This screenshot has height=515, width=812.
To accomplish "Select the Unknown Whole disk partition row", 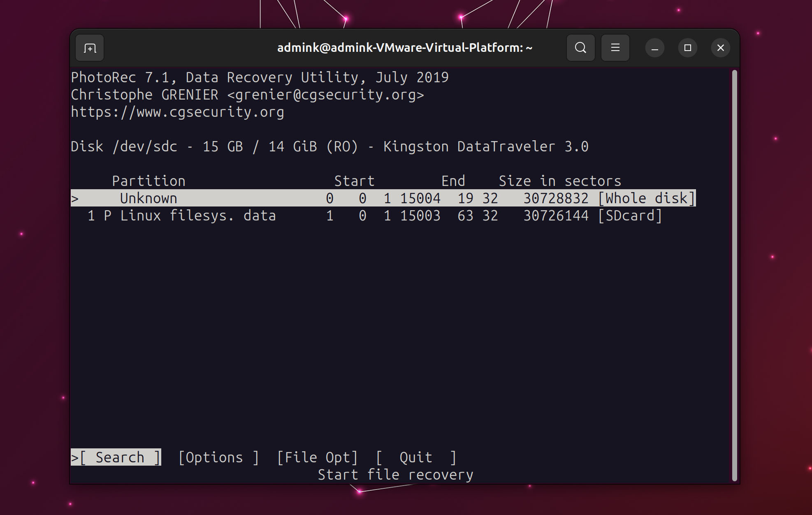I will point(383,198).
